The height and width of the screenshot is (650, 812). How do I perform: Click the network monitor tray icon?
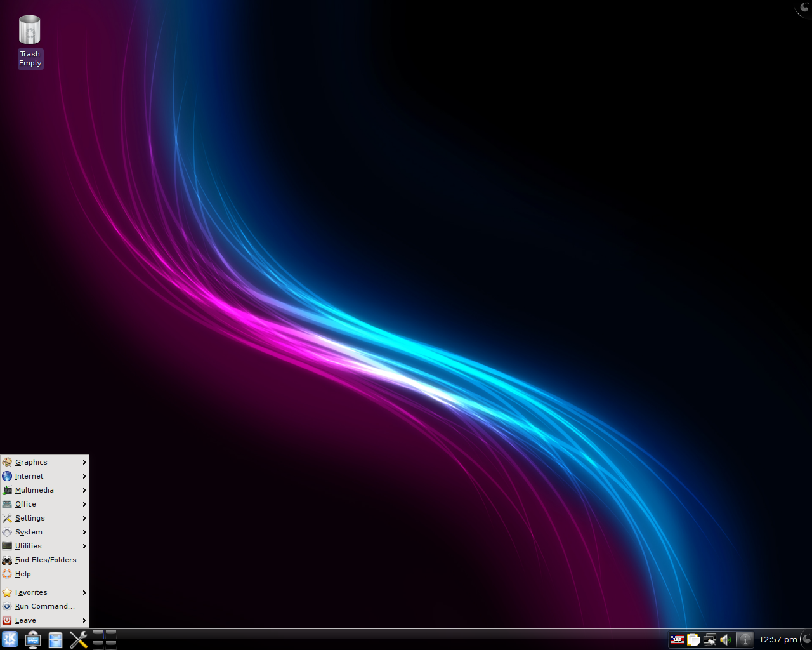[x=709, y=639]
